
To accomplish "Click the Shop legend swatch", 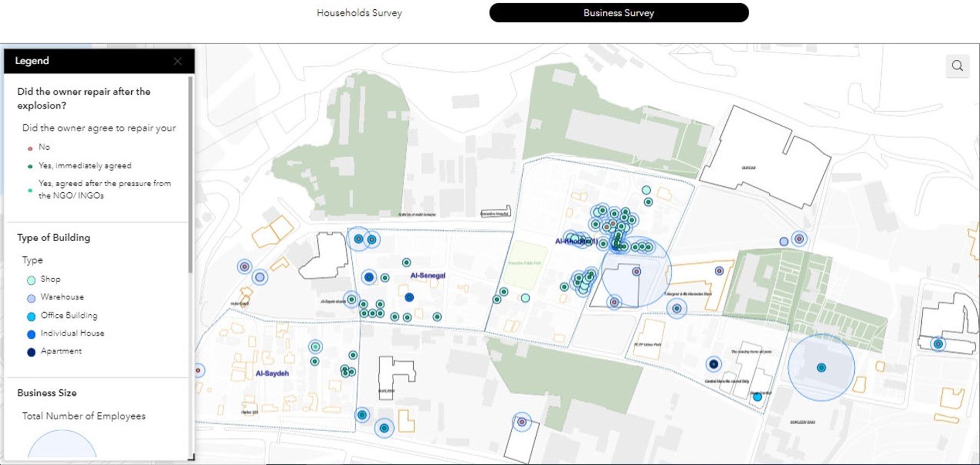I will tap(31, 280).
